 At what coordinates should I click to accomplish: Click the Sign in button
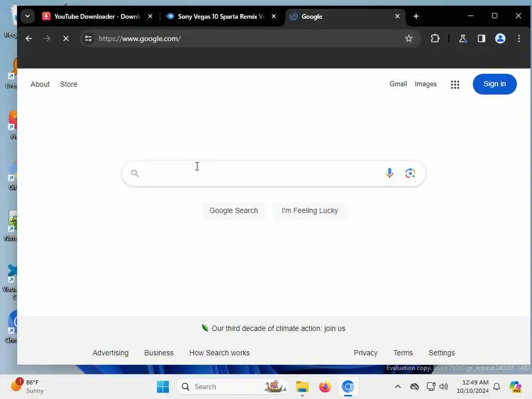click(495, 84)
